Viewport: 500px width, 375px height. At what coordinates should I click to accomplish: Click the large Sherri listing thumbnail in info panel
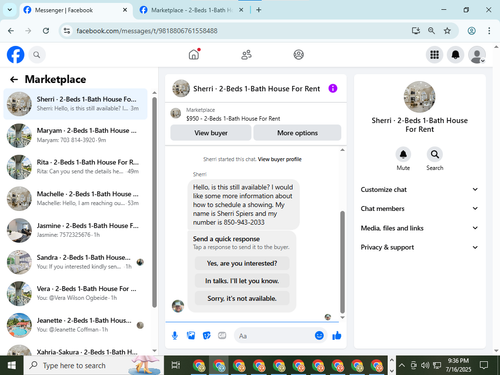click(x=419, y=97)
